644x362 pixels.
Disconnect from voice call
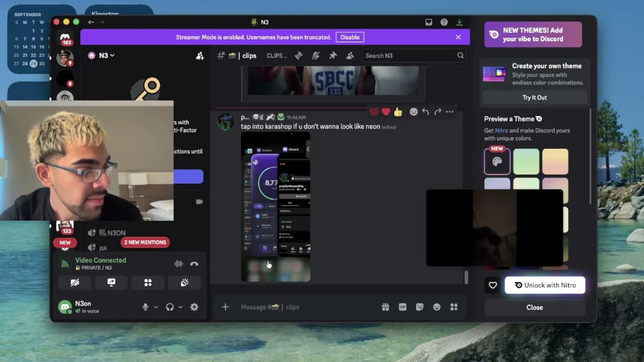point(194,264)
